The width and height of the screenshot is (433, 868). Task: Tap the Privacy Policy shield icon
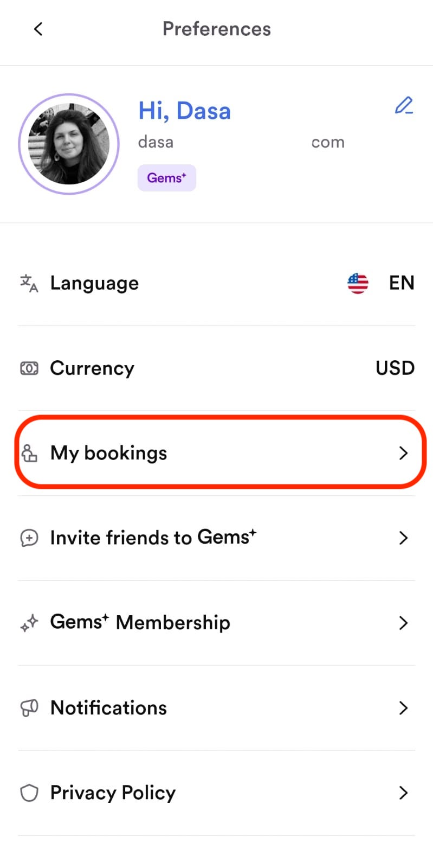coord(29,793)
